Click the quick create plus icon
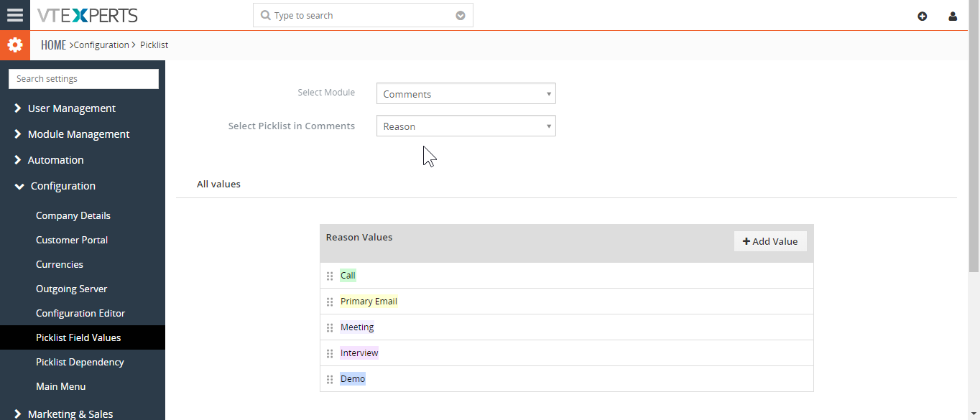Screen dimensions: 980x420 coord(923,16)
